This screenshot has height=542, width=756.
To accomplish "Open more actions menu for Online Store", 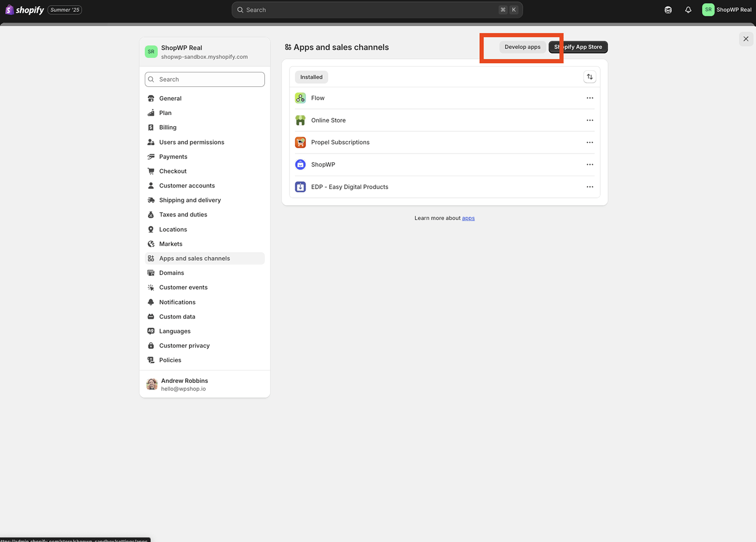I will click(589, 120).
